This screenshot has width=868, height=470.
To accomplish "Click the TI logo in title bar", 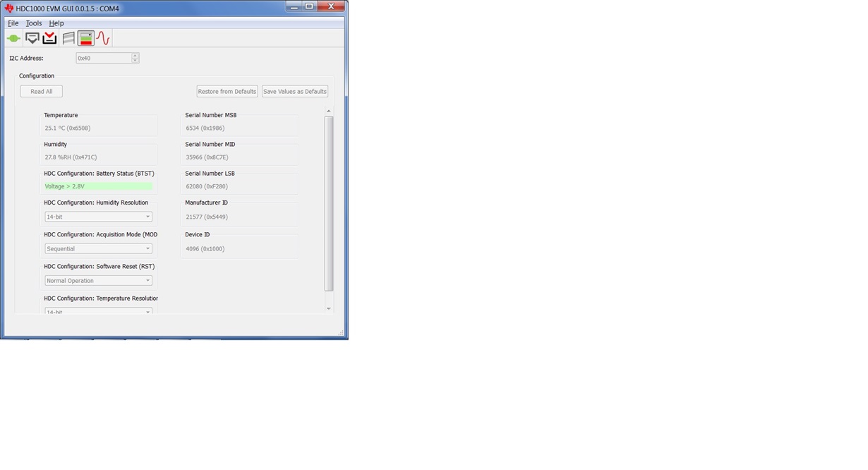I will click(x=9, y=8).
